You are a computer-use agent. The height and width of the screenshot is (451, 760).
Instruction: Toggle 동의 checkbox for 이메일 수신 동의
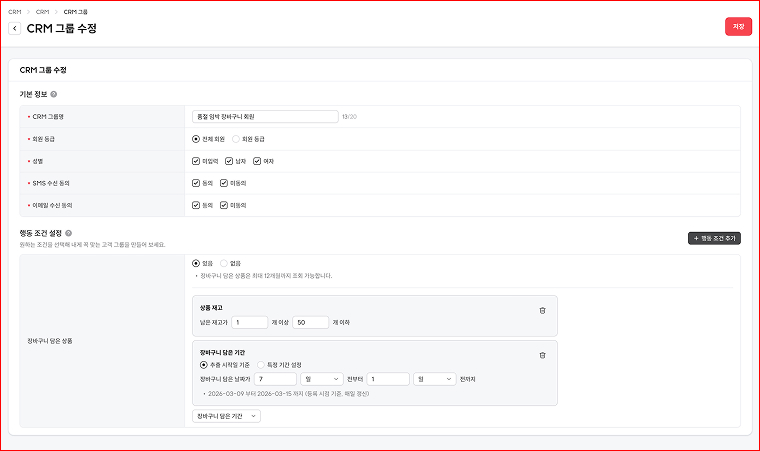pyautogui.click(x=196, y=205)
